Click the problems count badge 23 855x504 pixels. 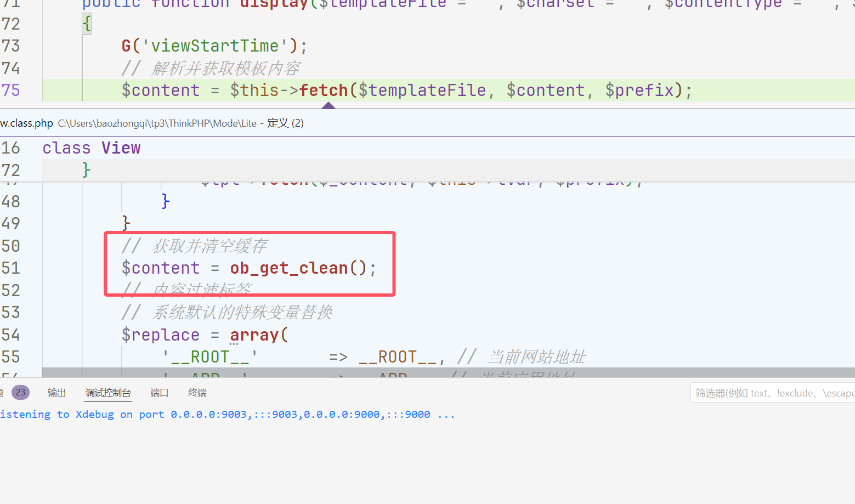[20, 392]
